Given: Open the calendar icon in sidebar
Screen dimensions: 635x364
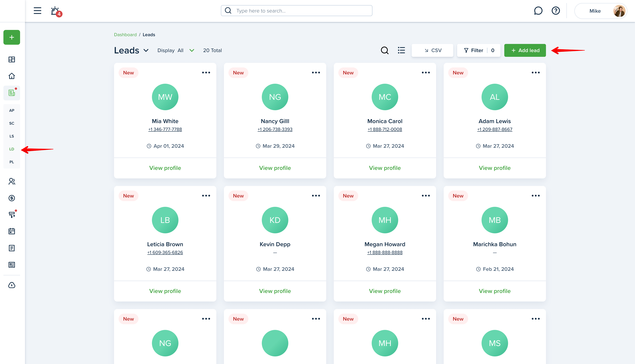Looking at the screenshot, I should point(12,231).
